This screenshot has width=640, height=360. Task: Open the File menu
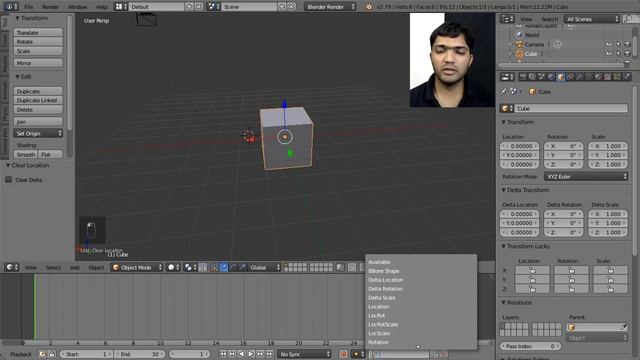click(x=29, y=7)
